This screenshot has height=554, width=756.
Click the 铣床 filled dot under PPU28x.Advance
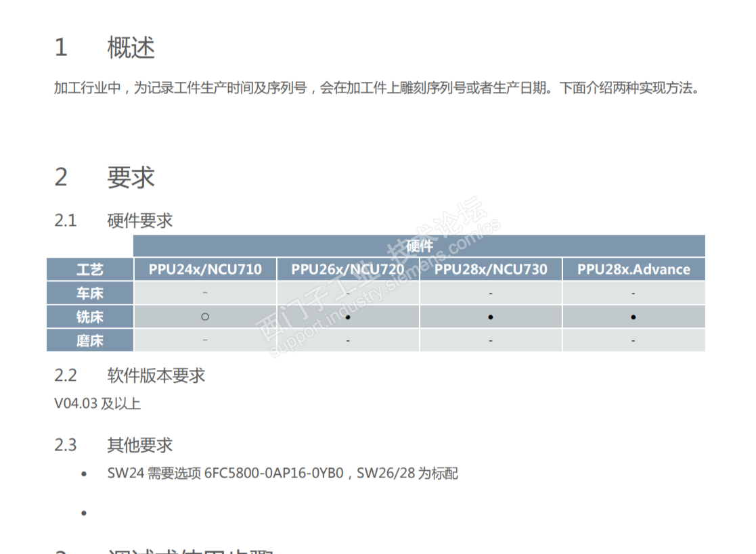click(x=633, y=317)
